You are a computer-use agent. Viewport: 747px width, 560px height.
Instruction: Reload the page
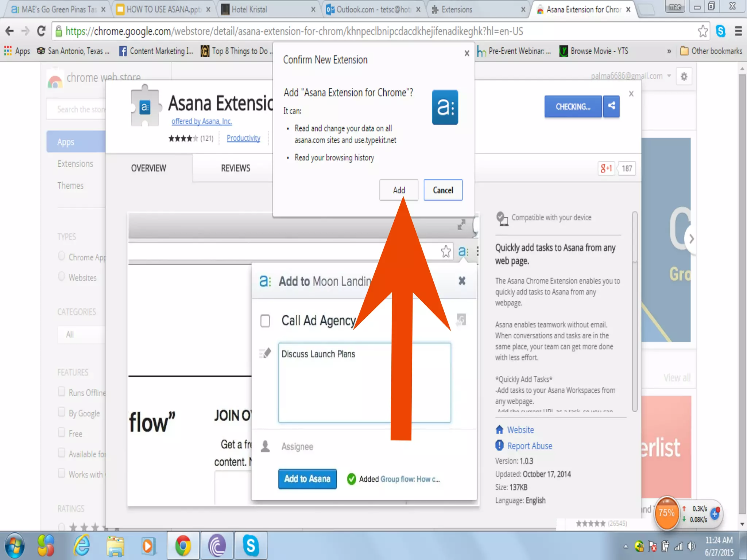(x=41, y=31)
